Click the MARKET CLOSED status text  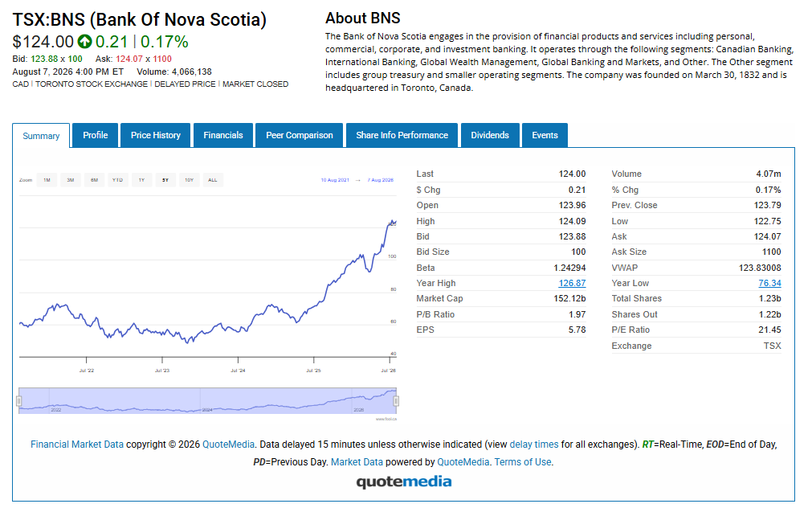(x=255, y=84)
